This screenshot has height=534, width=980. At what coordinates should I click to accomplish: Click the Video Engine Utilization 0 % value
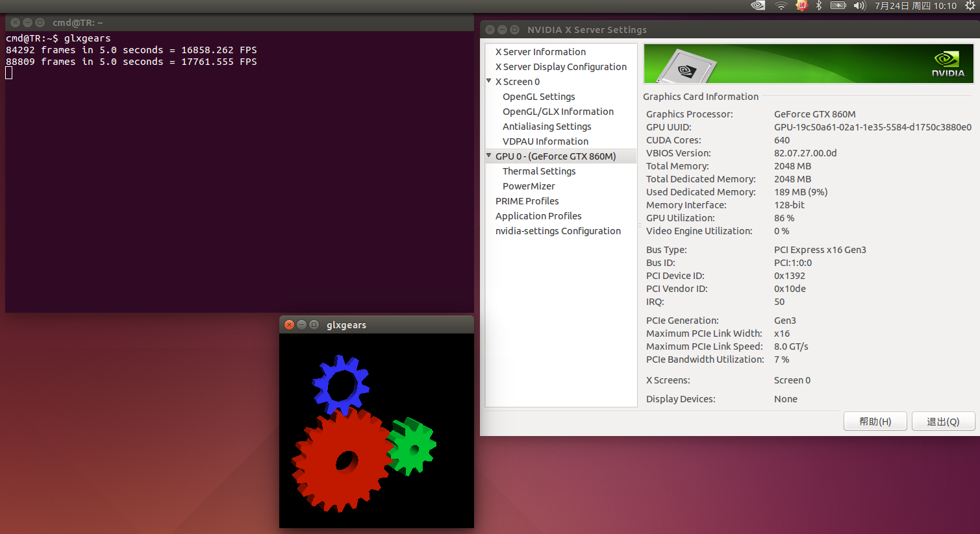[781, 231]
